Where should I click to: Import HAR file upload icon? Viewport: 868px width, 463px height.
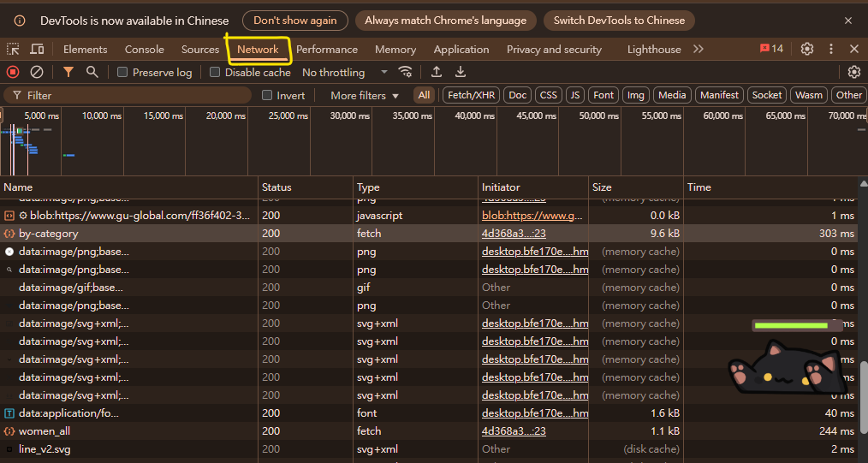pos(437,72)
